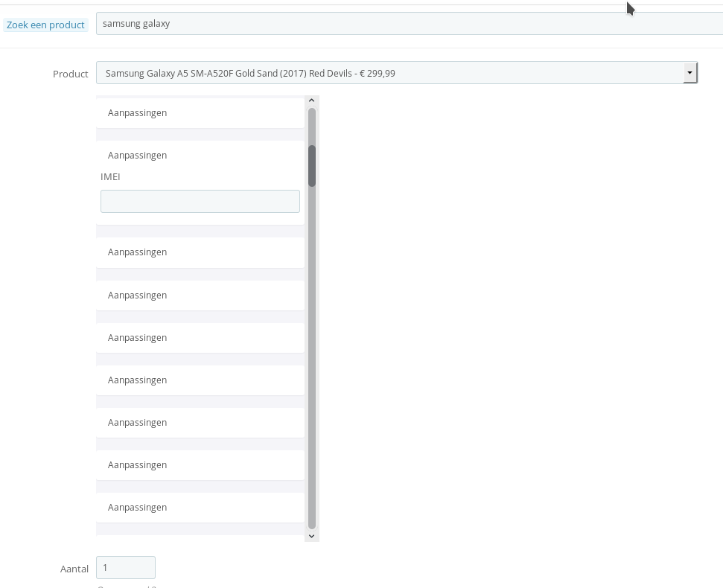Click the scrollbar up arrow
723x588 pixels.
coord(311,99)
